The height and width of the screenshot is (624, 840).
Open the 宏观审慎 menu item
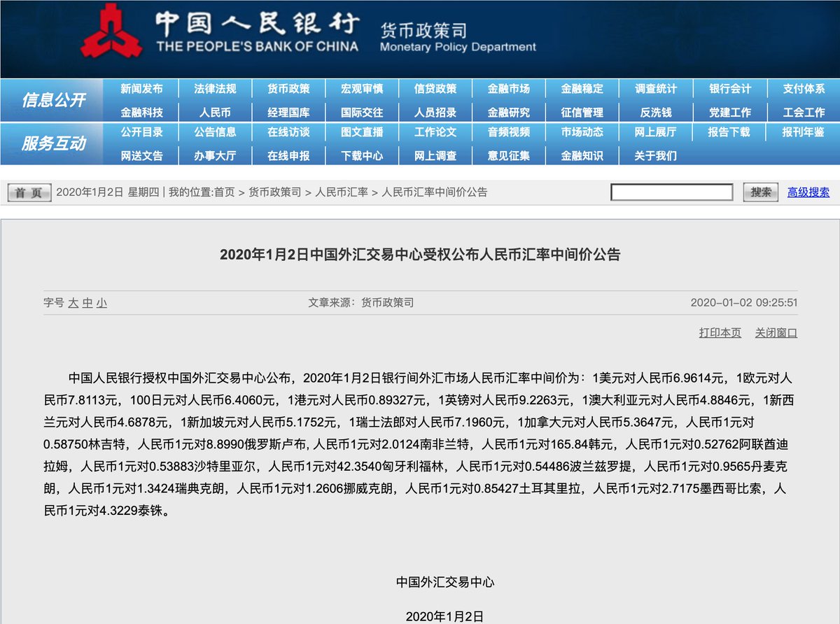pos(362,89)
